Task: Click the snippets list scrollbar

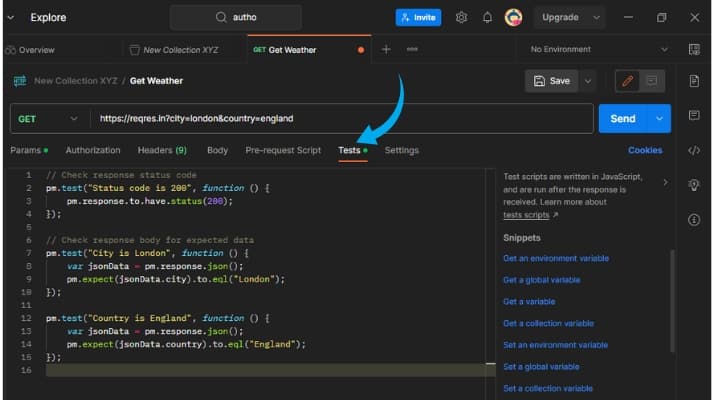Action: 672,301
